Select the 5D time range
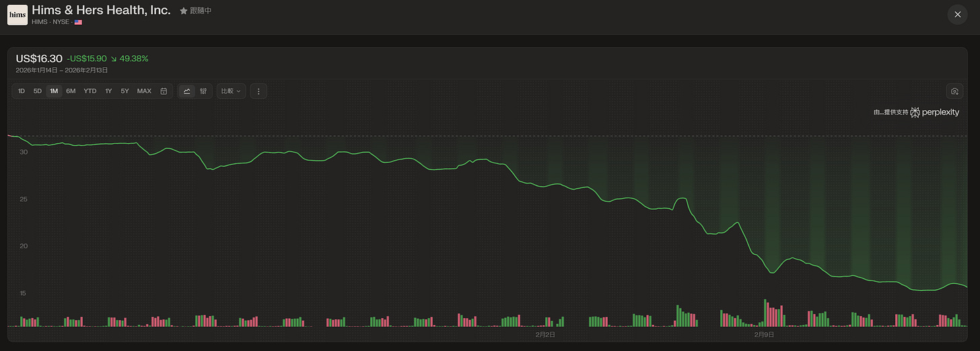Image resolution: width=980 pixels, height=351 pixels. tap(38, 91)
